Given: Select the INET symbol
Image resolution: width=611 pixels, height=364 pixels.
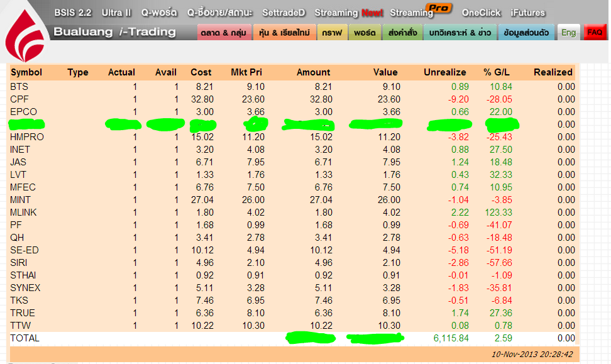Looking at the screenshot, I should click(x=20, y=150).
